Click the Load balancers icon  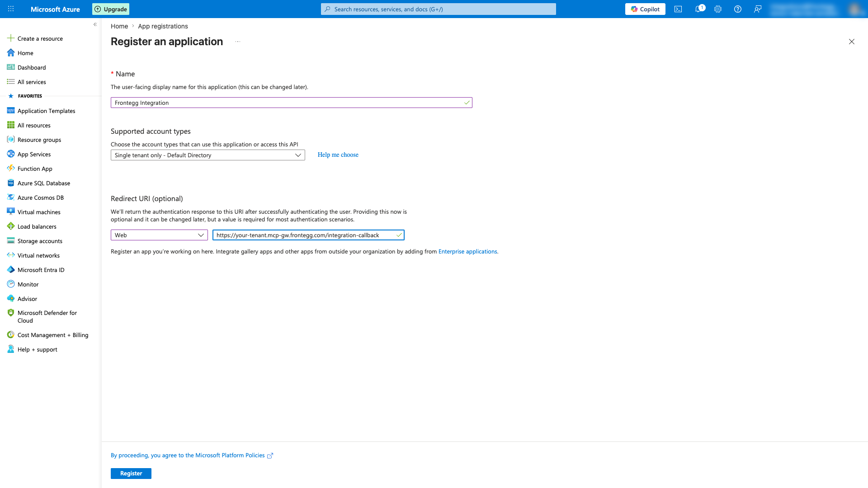point(11,226)
